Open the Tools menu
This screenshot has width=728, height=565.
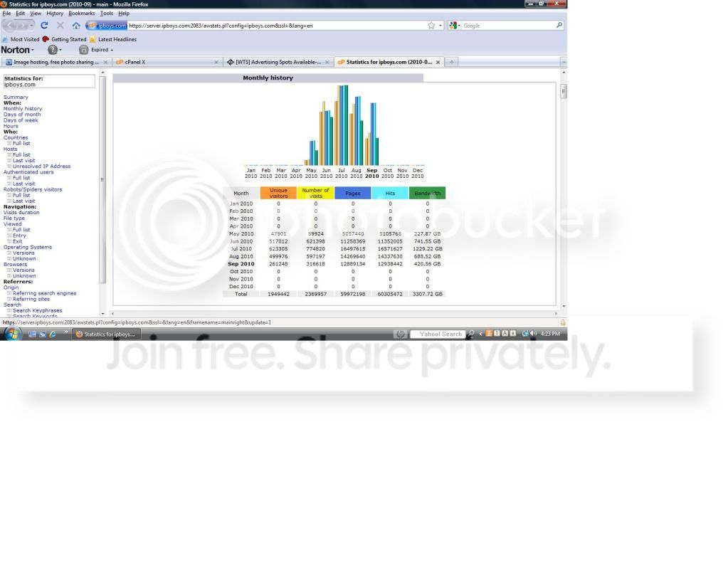point(106,14)
